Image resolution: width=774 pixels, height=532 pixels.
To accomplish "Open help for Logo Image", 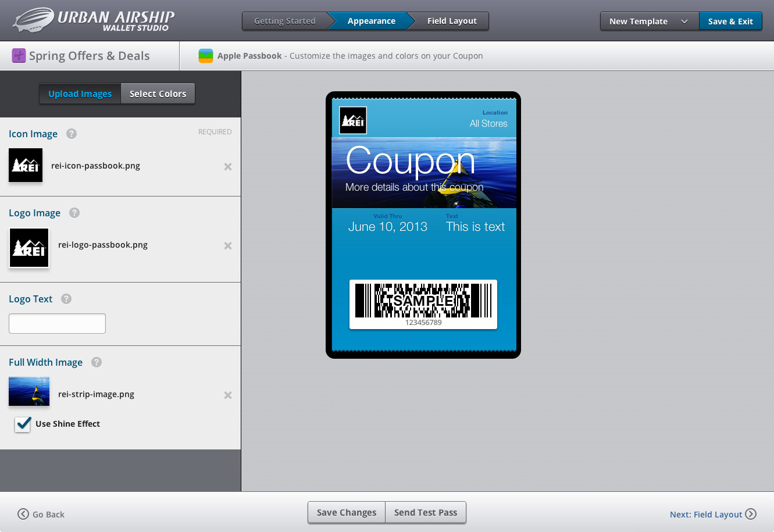I will click(x=74, y=213).
